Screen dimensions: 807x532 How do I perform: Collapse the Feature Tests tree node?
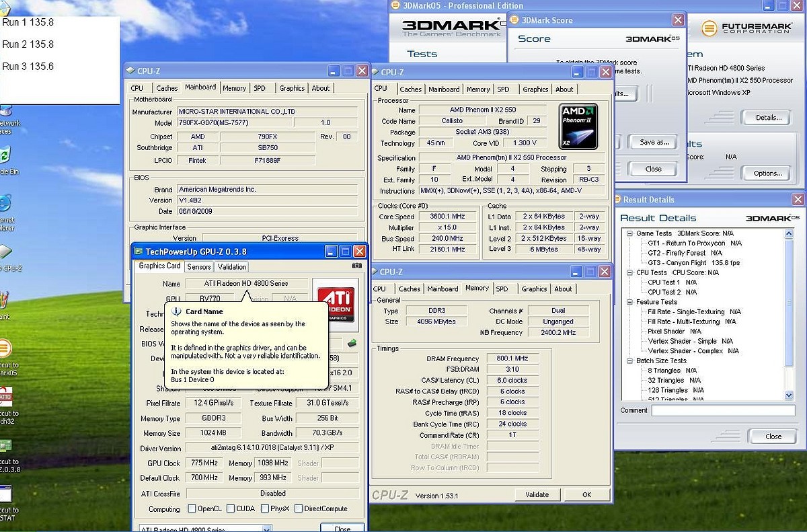coord(629,302)
